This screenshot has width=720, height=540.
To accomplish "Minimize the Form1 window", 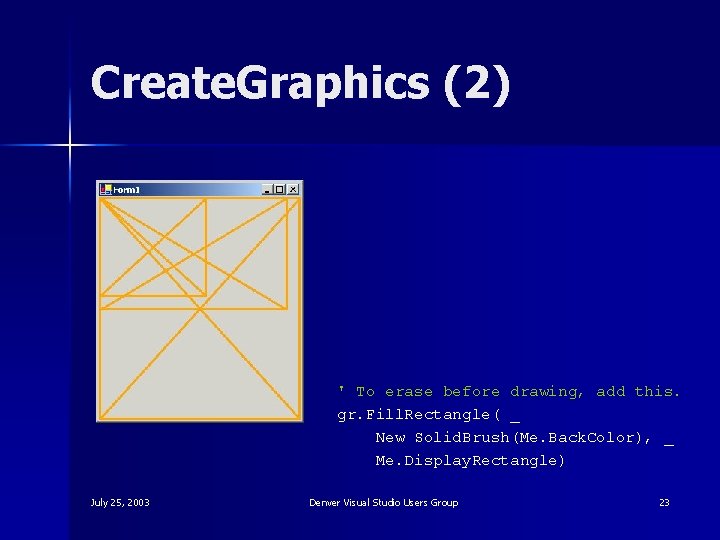I will (267, 189).
